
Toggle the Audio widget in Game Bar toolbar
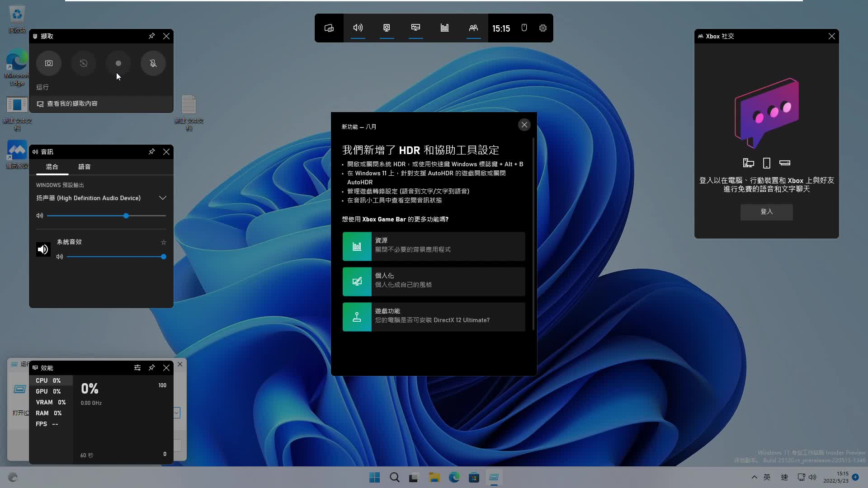pos(358,28)
